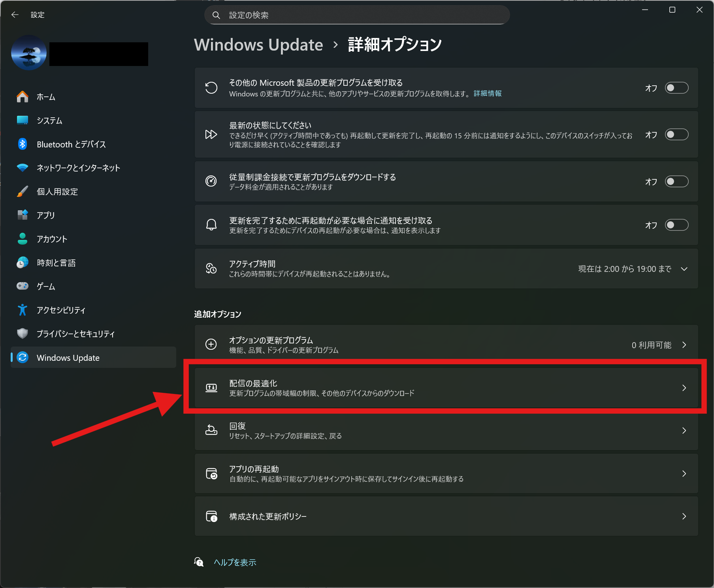Open プライバシーとセキュリティ settings
Viewport: 714px width, 588px height.
tap(93, 334)
